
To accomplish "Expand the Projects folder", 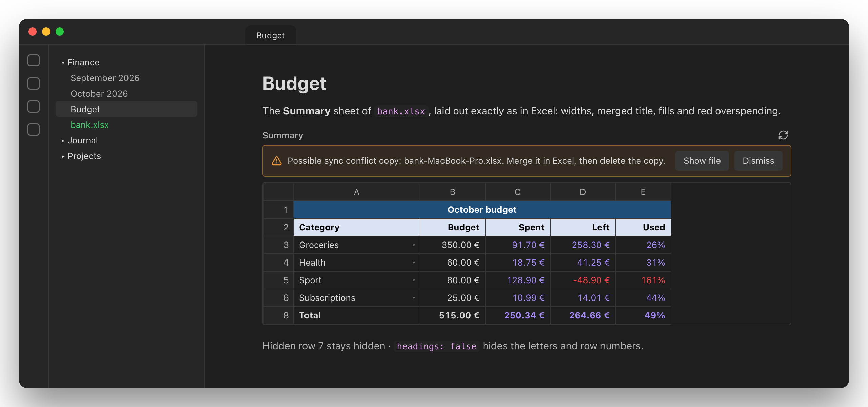I will pyautogui.click(x=63, y=156).
